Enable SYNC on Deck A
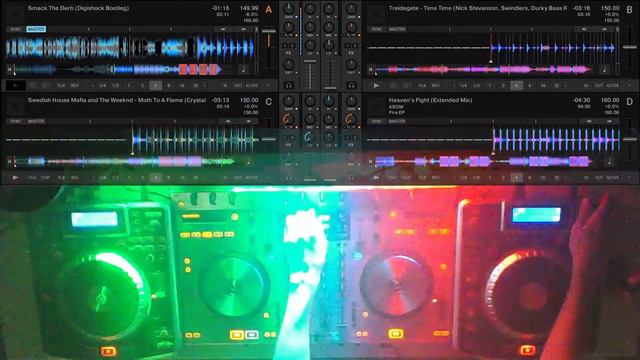Viewport: 640px width, 360px height. [16, 29]
